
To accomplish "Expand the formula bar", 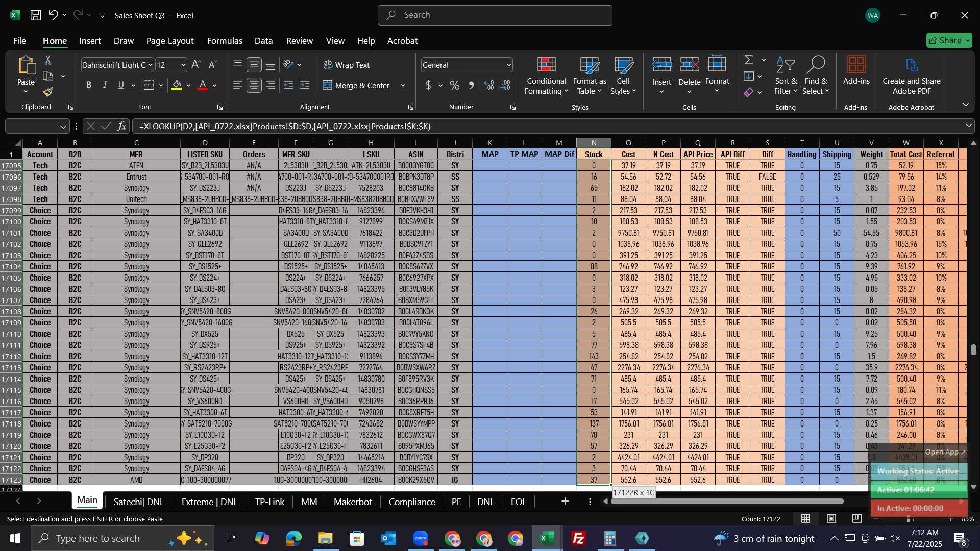I will tap(968, 126).
